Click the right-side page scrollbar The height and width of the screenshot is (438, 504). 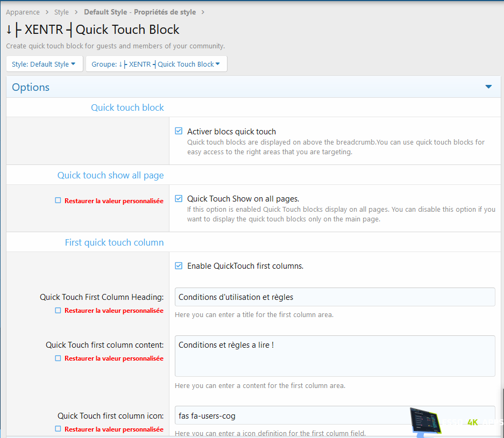pyautogui.click(x=501, y=215)
